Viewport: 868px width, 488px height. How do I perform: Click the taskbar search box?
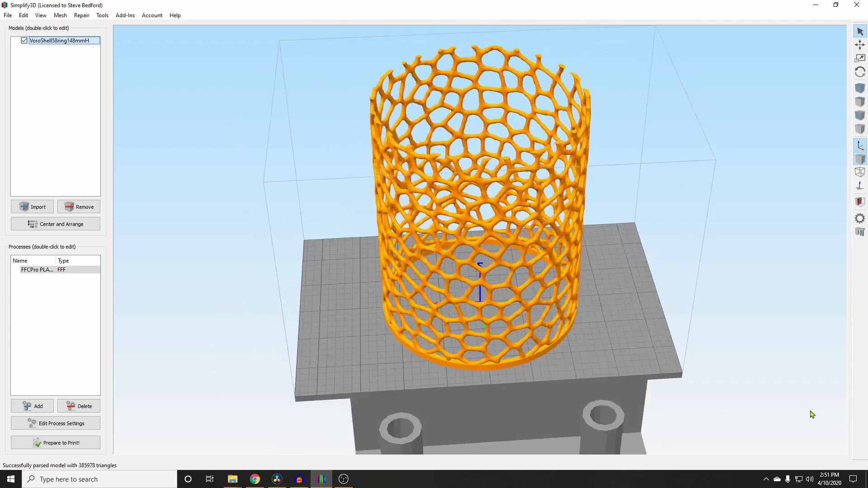[99, 479]
